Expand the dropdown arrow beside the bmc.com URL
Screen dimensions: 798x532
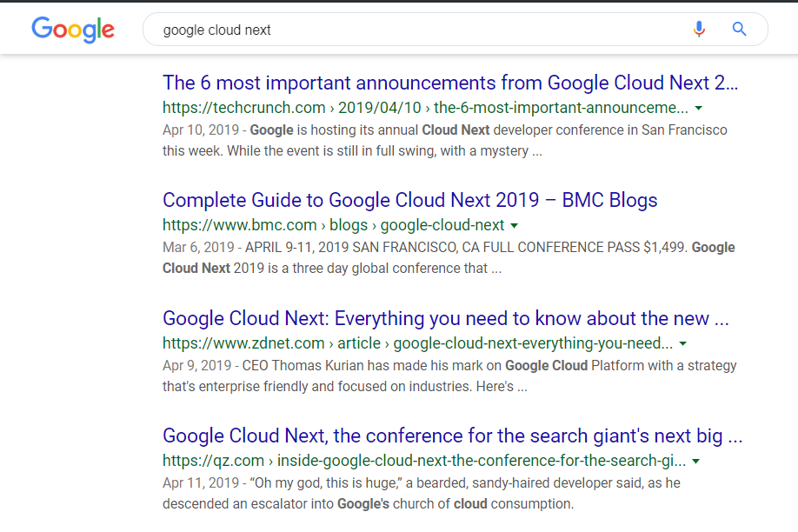click(x=515, y=226)
